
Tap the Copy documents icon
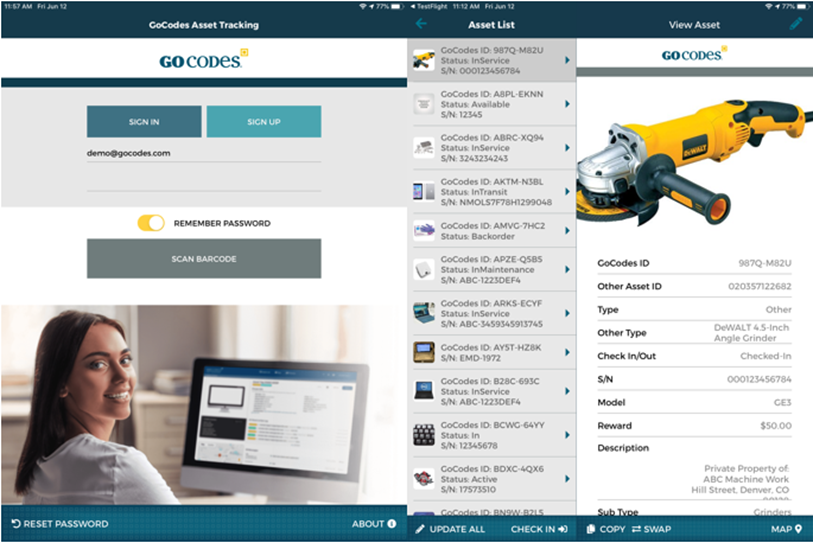click(x=591, y=529)
